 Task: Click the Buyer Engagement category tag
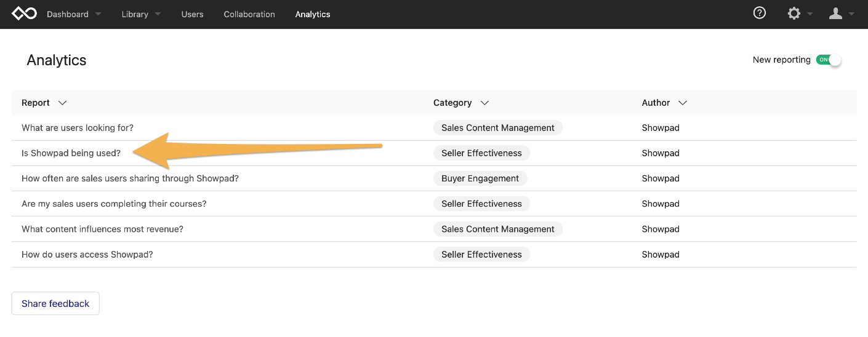tap(480, 178)
